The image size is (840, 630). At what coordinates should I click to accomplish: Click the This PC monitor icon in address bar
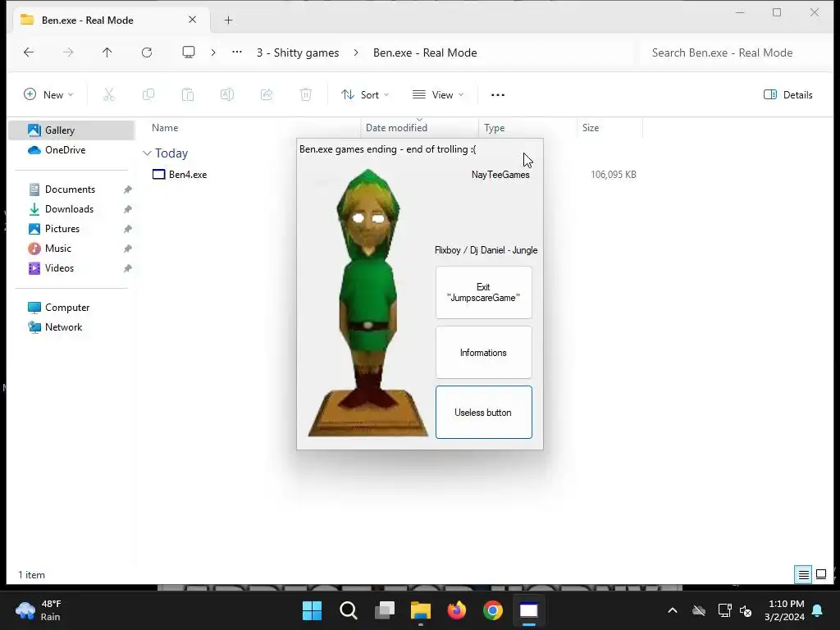[x=189, y=52]
